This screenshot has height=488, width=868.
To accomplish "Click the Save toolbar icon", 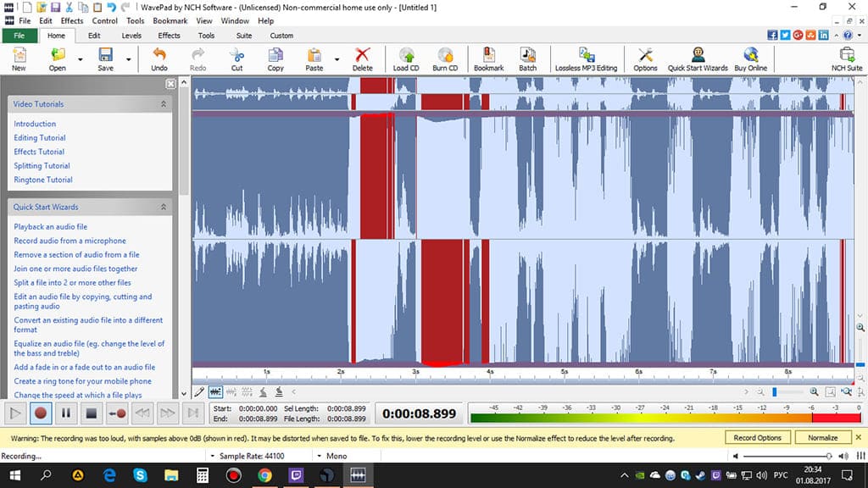I will 105,59.
